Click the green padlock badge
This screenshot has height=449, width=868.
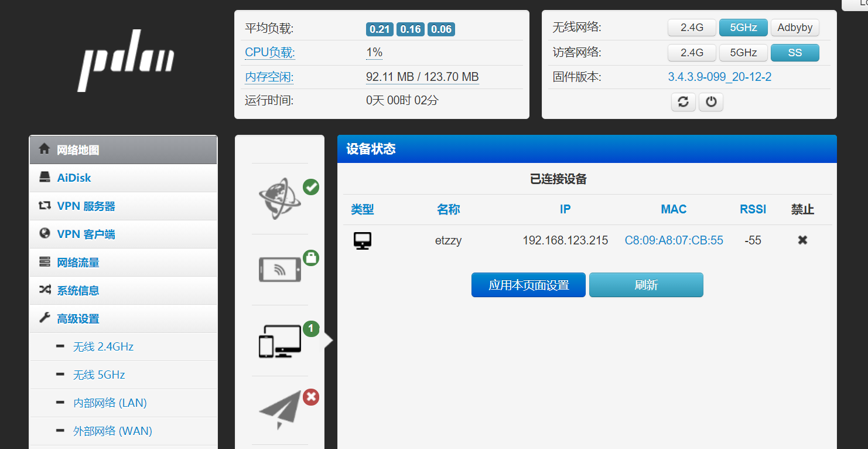click(311, 258)
